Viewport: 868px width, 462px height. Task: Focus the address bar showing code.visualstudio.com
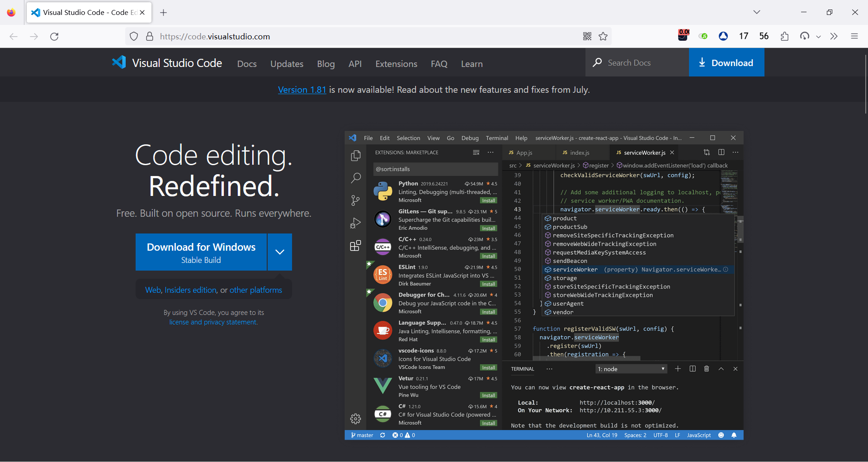click(368, 36)
